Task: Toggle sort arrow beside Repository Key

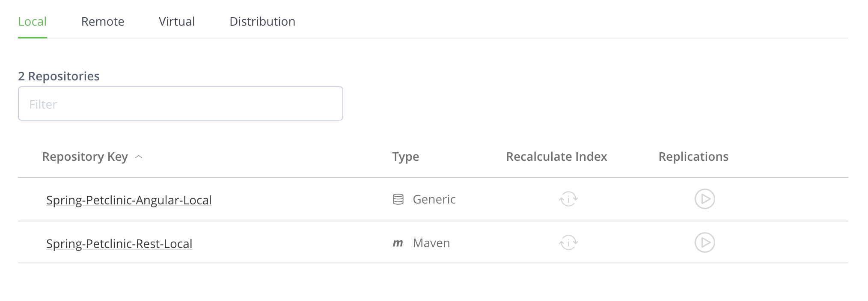Action: click(x=139, y=157)
